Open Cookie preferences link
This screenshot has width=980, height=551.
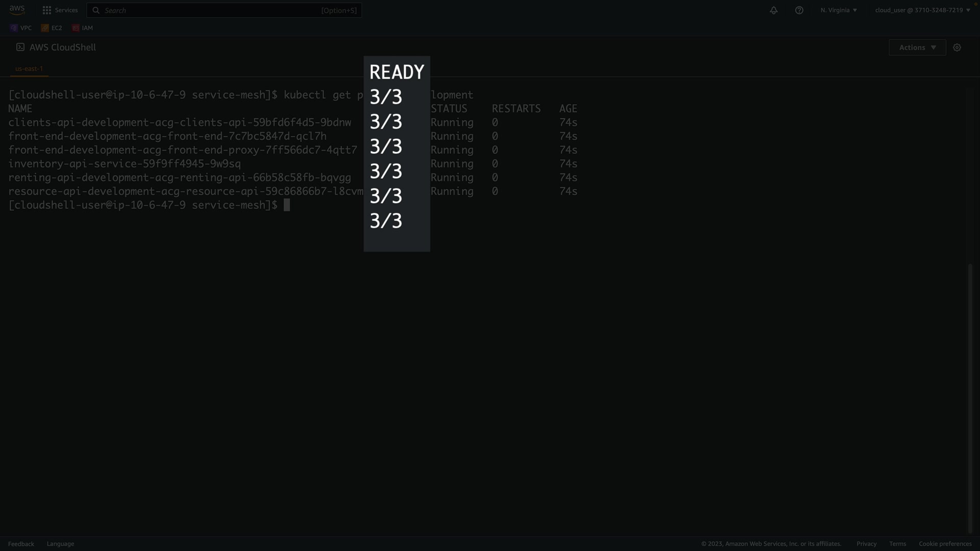pyautogui.click(x=945, y=544)
